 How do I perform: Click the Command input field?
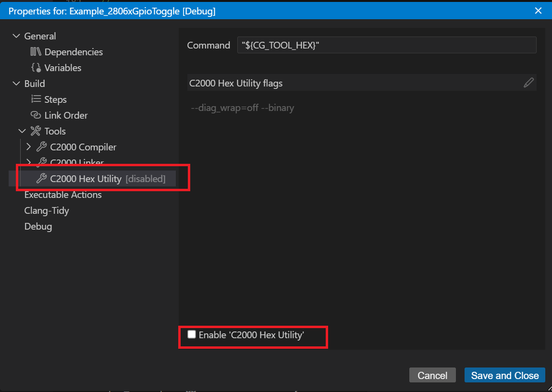387,45
